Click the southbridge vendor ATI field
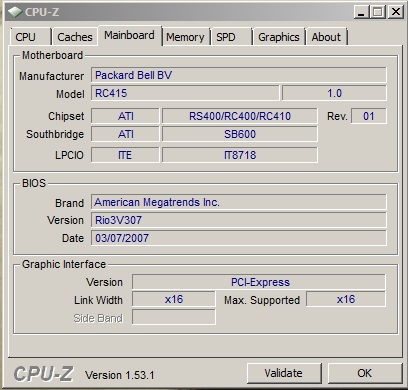Screen dimensions: 408x390 125,134
